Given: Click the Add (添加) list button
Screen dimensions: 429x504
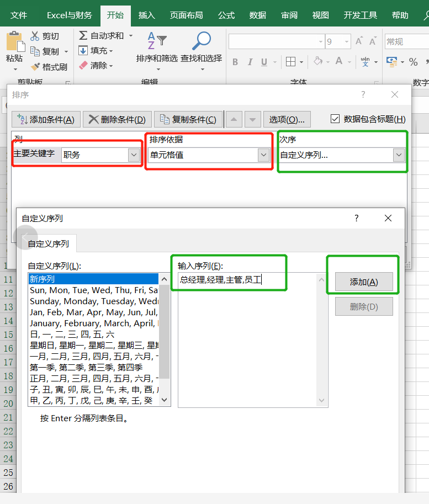Looking at the screenshot, I should click(x=364, y=282).
